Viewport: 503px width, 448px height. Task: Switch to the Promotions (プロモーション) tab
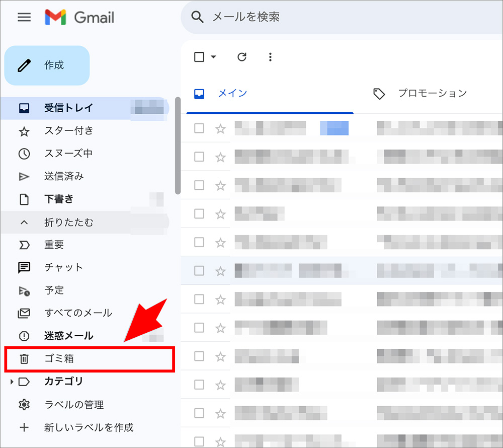click(432, 93)
